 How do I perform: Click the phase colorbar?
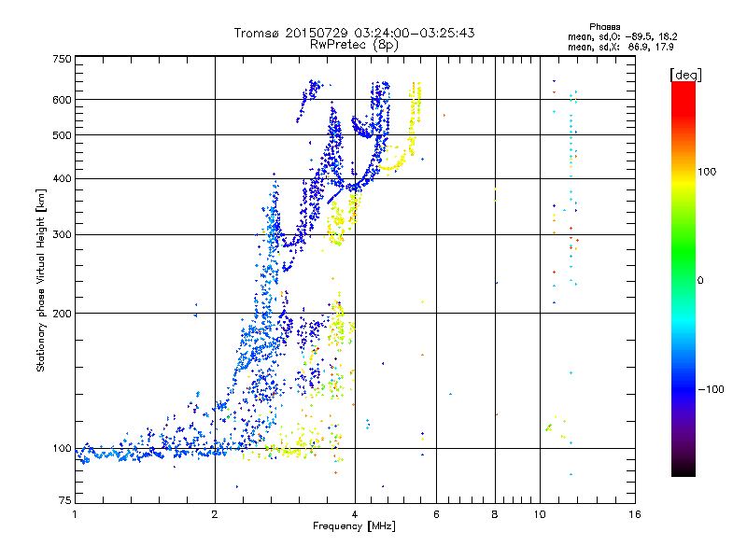tap(684, 279)
